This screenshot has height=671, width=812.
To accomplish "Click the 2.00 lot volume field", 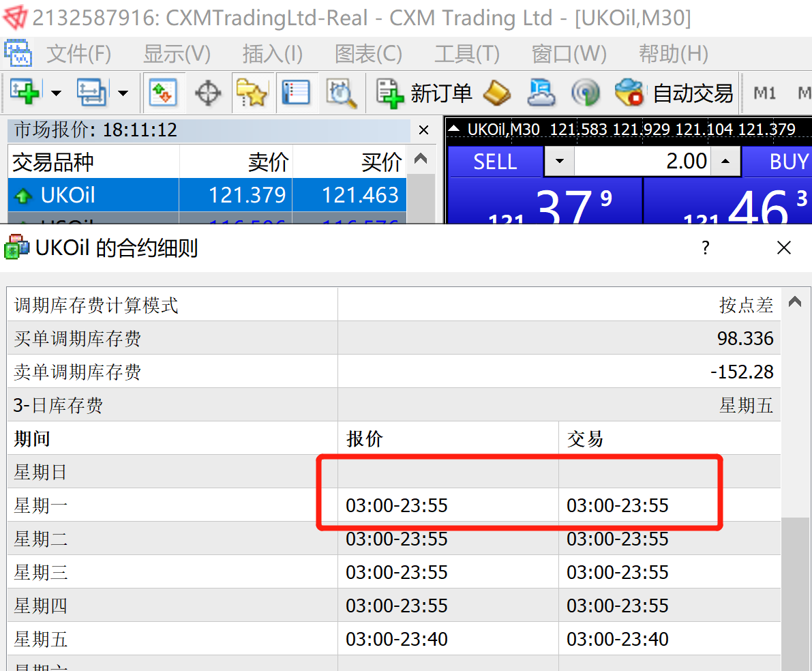I will 642,161.
